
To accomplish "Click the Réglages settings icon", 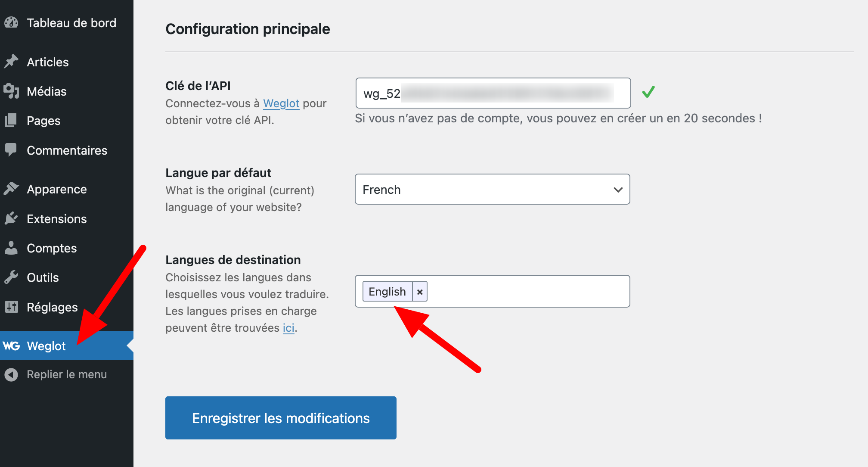I will point(12,307).
